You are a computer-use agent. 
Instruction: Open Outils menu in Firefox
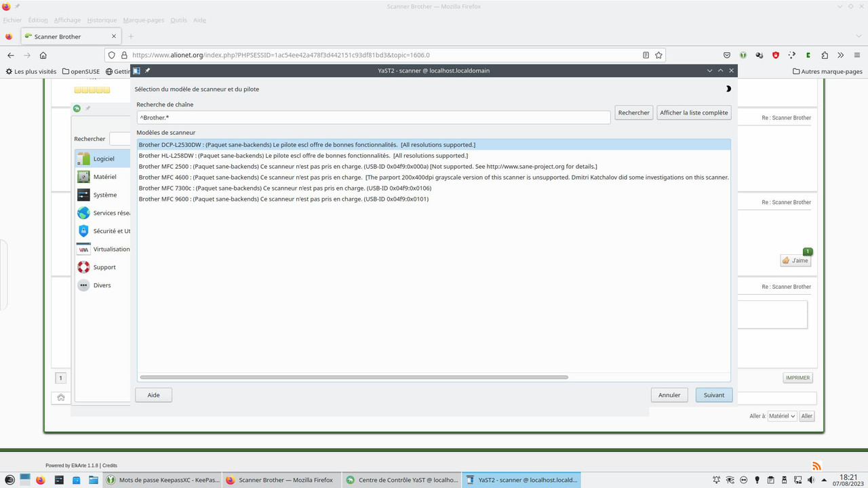click(x=178, y=20)
